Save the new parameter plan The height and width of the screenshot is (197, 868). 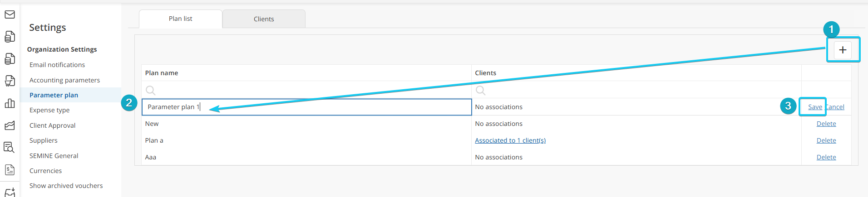(x=815, y=107)
